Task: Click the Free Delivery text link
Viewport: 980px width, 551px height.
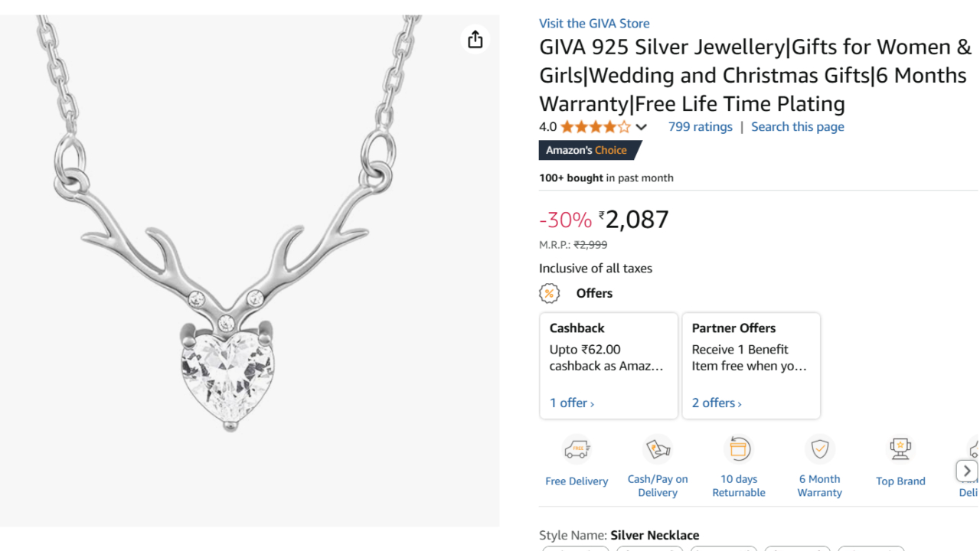Action: tap(577, 481)
